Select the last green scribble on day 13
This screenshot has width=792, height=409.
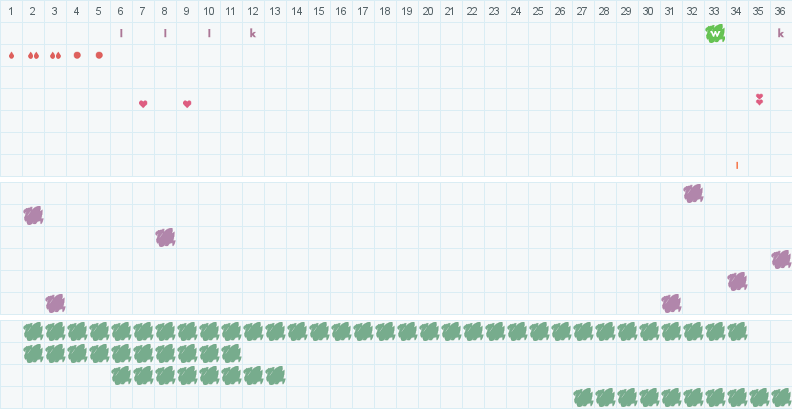[275, 375]
